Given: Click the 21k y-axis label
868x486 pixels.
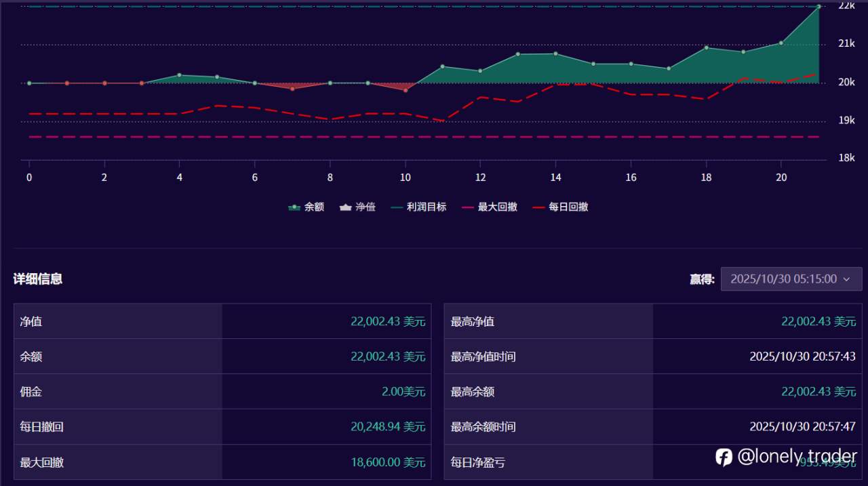Looking at the screenshot, I should 847,43.
